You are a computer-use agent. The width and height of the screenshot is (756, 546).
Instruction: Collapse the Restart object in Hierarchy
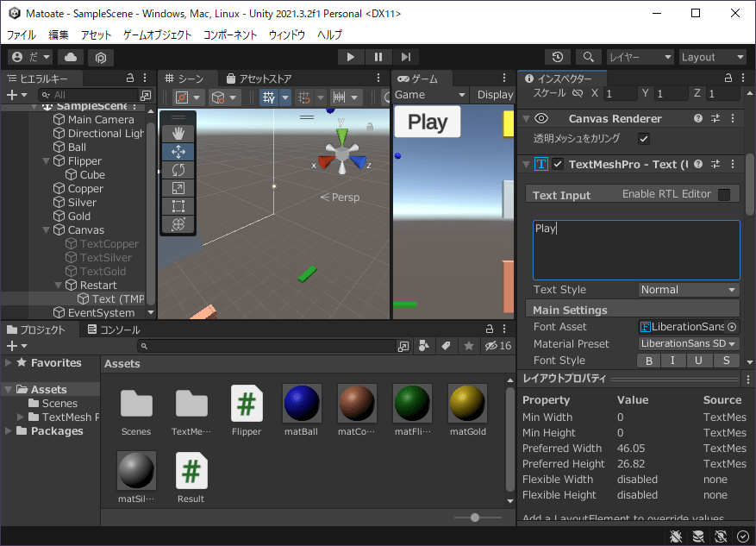coord(59,285)
